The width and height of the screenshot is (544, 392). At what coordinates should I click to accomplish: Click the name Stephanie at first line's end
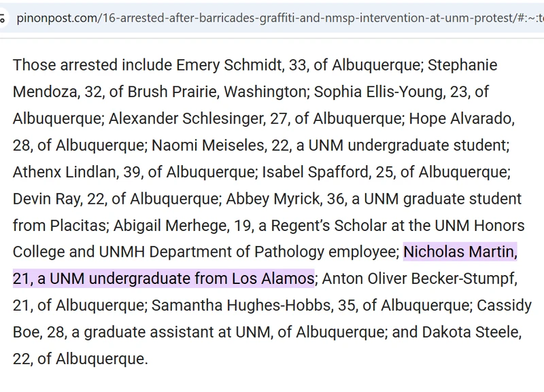(x=463, y=65)
